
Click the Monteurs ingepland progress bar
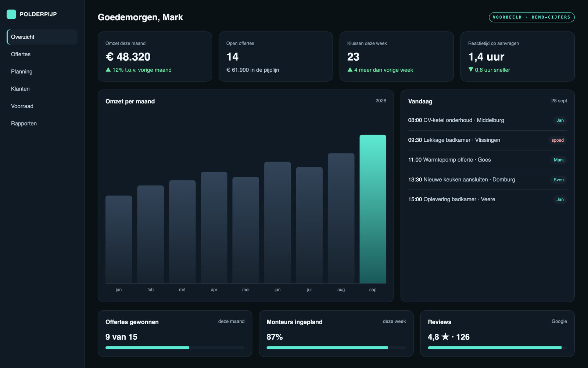click(336, 348)
